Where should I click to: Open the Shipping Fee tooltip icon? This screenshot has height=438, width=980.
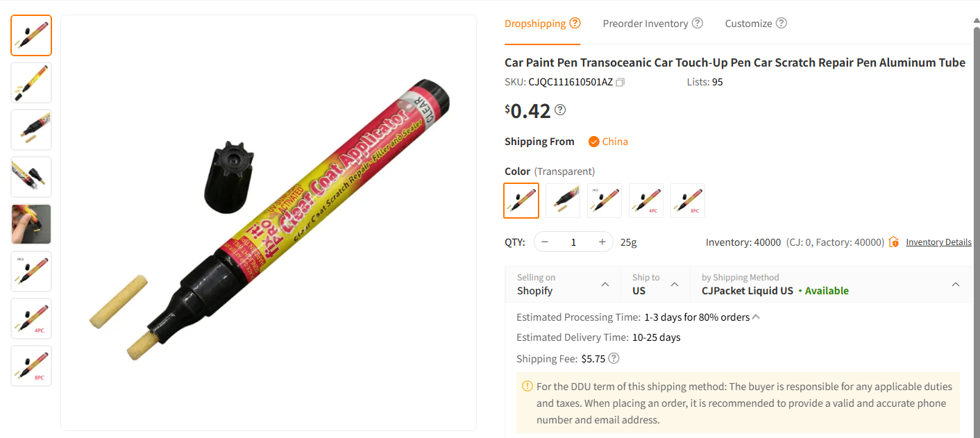614,358
